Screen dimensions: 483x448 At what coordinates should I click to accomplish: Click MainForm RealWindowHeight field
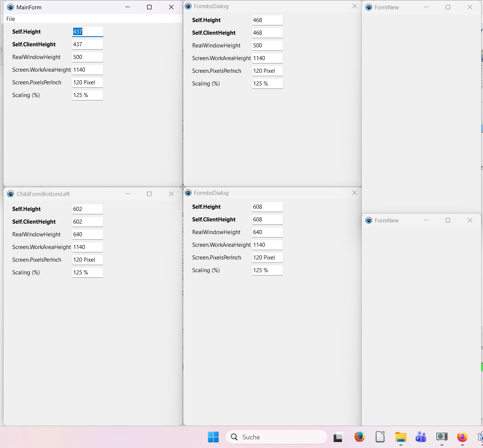coord(87,57)
